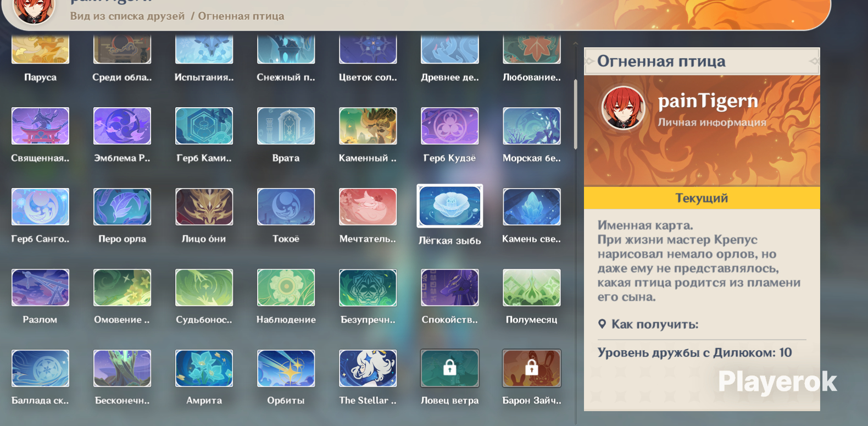
Task: Click the Diluc avatar in the preview card
Action: tap(623, 108)
